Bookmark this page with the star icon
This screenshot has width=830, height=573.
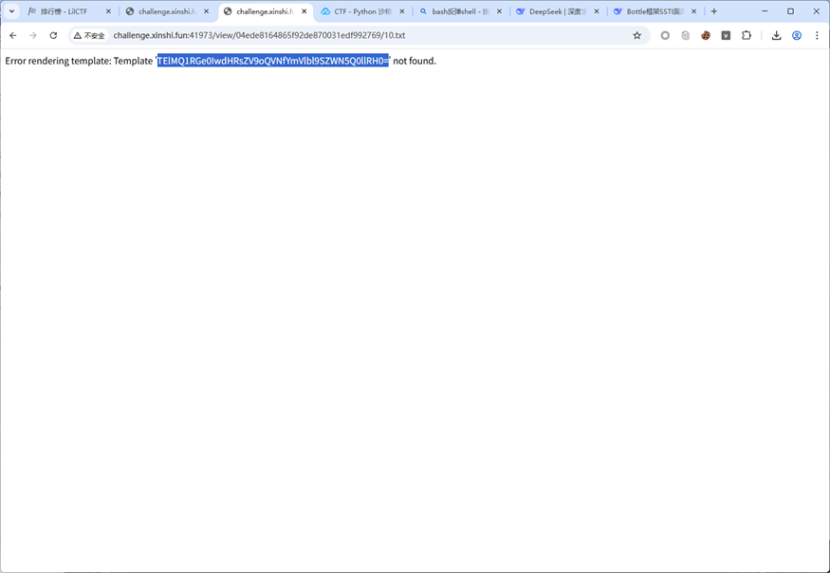pos(637,35)
